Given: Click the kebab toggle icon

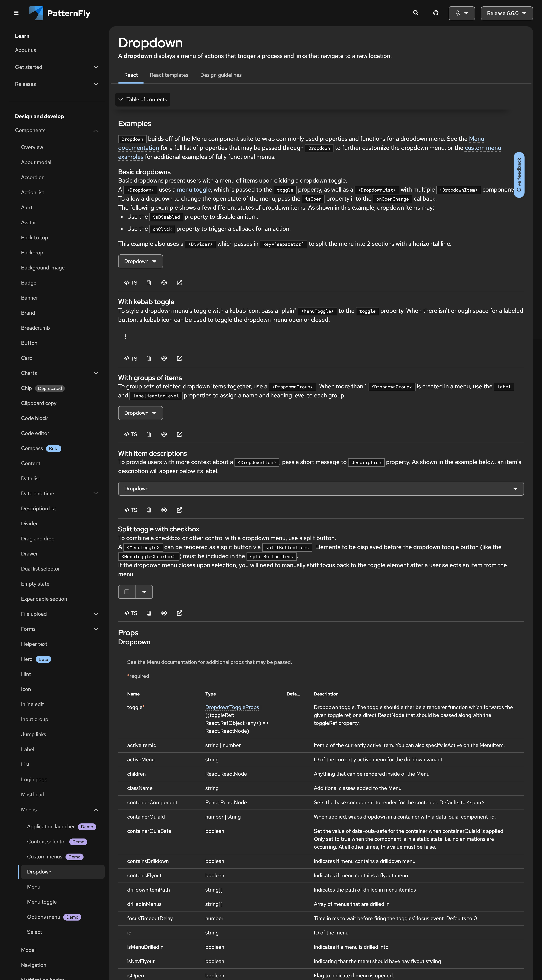Looking at the screenshot, I should point(125,337).
